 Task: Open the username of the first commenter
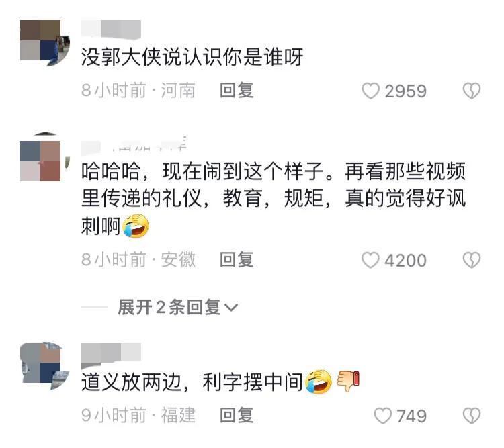(111, 29)
